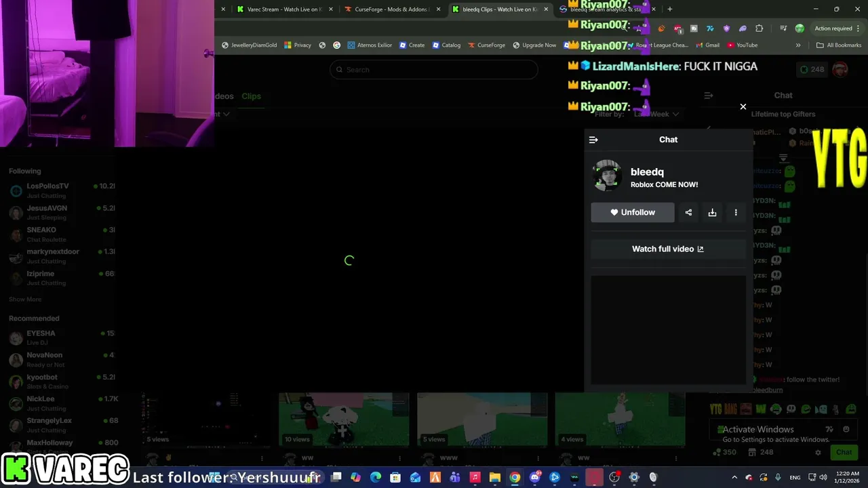The width and height of the screenshot is (868, 488).
Task: Open All Bookmarks folder
Action: pyautogui.click(x=839, y=45)
